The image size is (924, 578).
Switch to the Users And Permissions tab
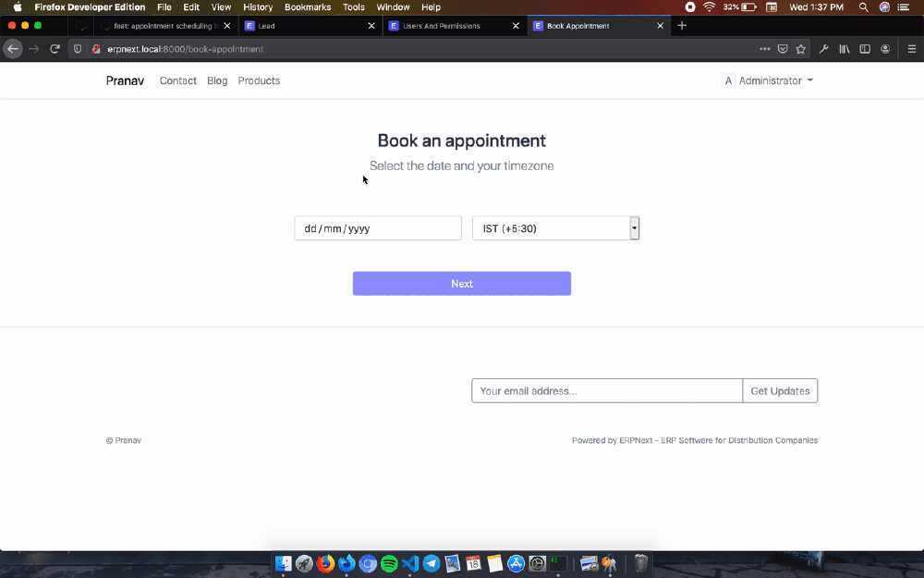450,26
